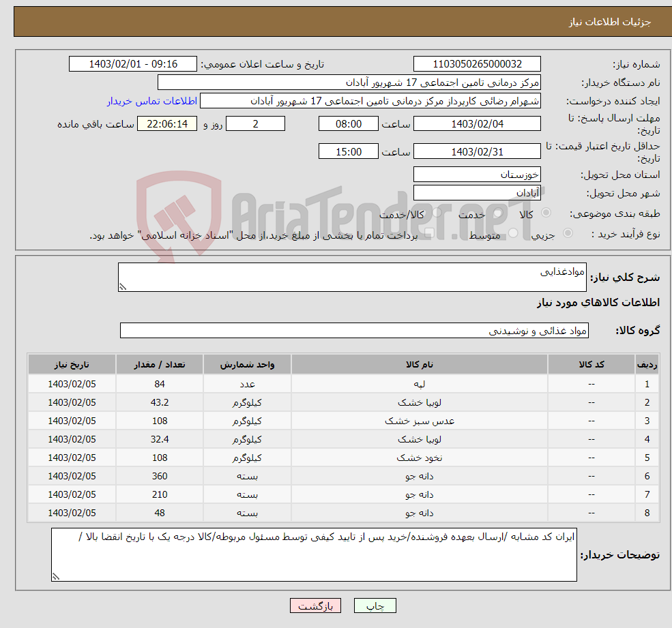Click the تاریخ نیاز column header
672x628 pixels.
pyautogui.click(x=72, y=364)
